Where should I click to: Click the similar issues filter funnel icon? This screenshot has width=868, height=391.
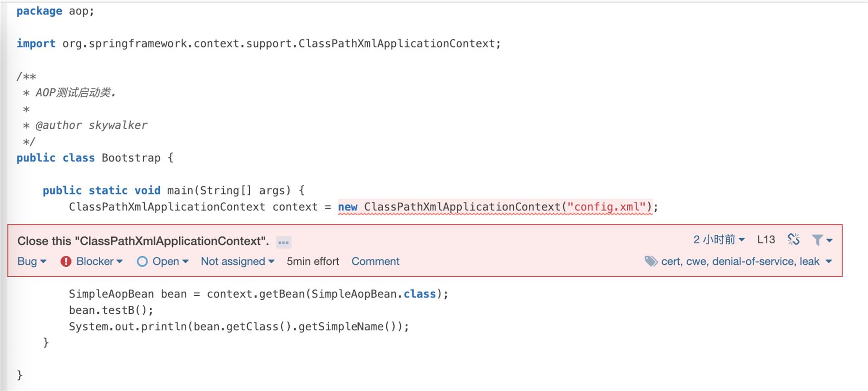pyautogui.click(x=817, y=240)
